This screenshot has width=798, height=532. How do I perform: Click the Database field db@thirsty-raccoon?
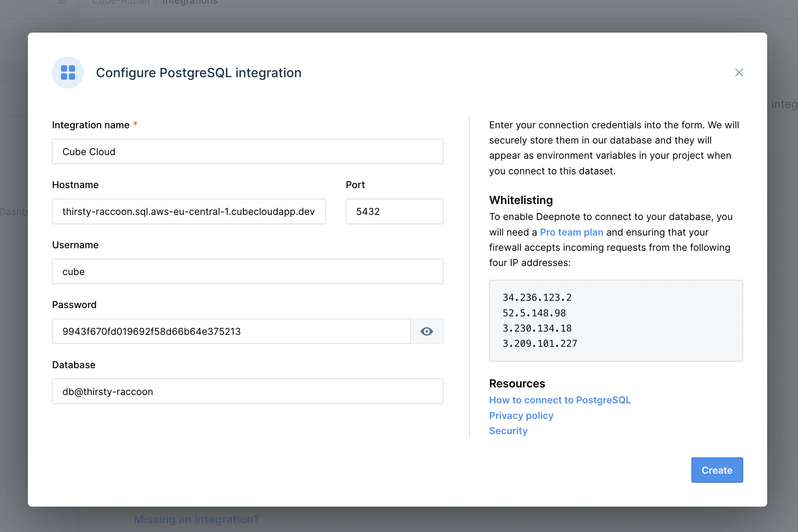click(x=247, y=391)
